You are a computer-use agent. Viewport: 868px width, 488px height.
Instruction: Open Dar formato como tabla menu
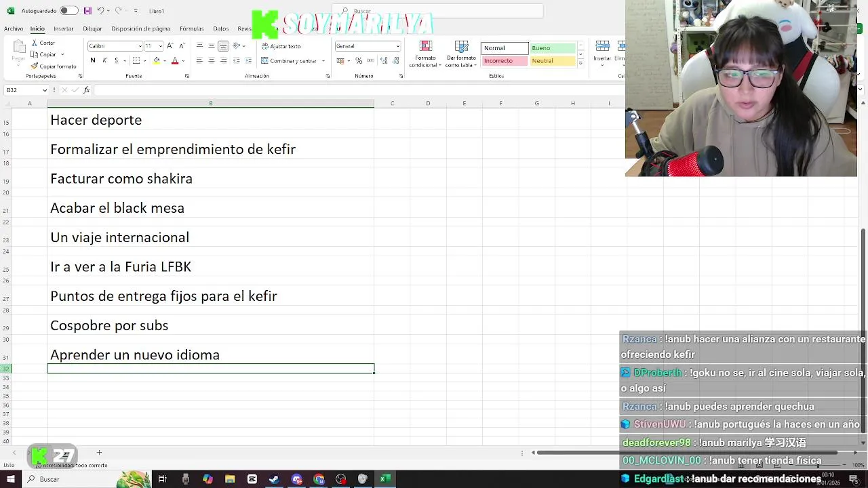click(461, 54)
